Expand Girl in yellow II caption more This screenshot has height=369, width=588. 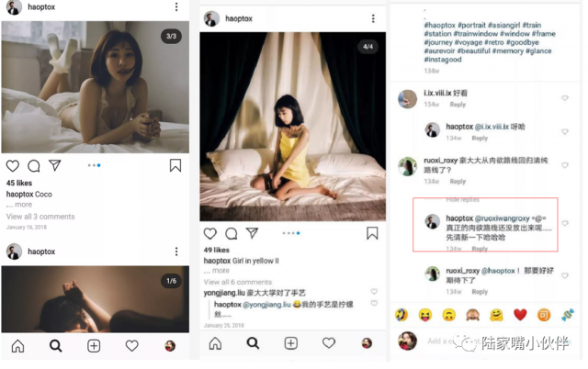point(220,271)
